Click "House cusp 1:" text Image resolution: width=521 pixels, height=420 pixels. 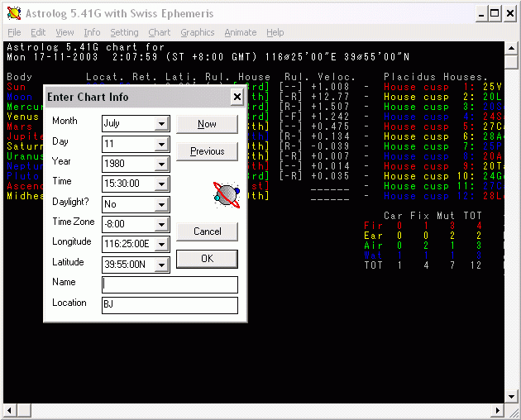point(429,87)
